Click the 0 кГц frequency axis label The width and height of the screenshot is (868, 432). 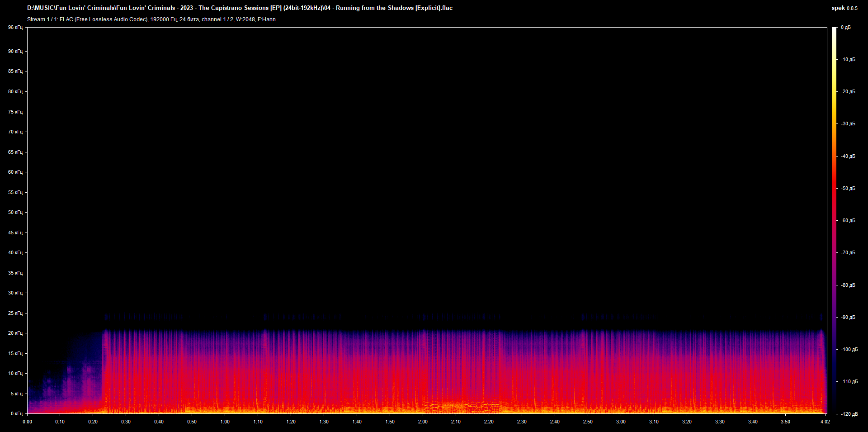16,414
